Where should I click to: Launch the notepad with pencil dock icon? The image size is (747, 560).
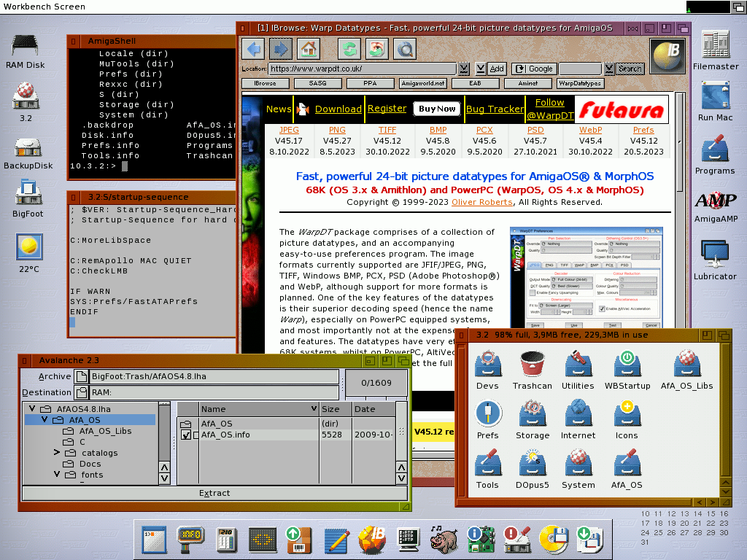tap(336, 540)
